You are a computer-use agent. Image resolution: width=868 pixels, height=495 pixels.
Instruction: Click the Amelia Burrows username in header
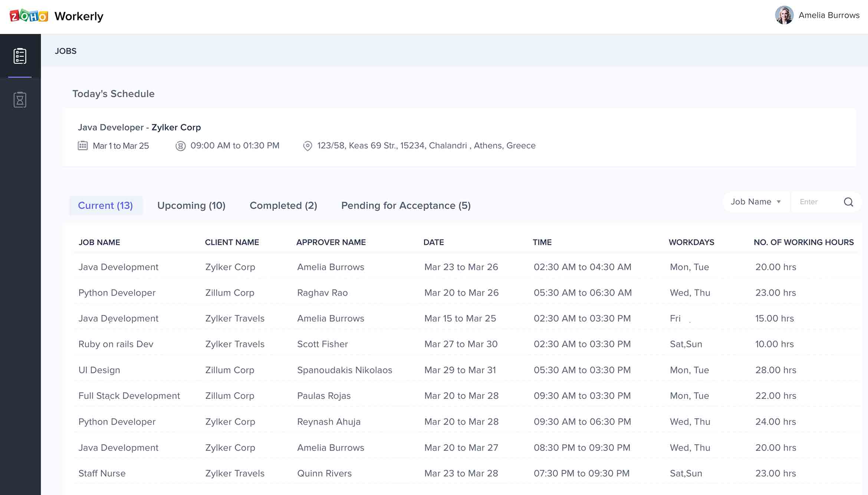[x=829, y=15]
